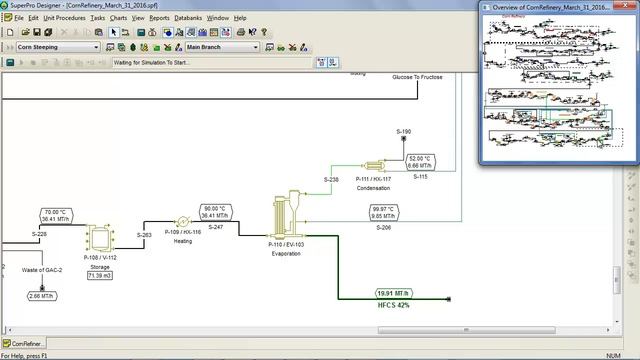The width and height of the screenshot is (640, 360).
Task: Open the Unit Procedures menu
Action: pos(64,18)
